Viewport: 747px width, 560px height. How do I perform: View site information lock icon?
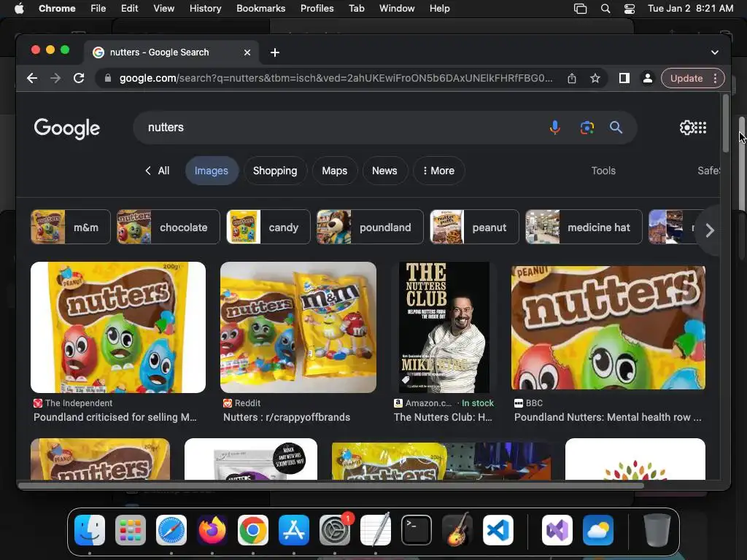108,78
